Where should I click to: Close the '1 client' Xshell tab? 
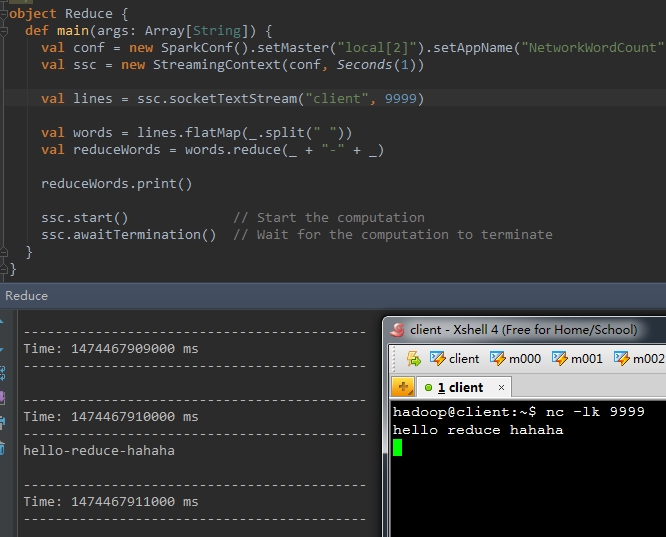tap(501, 387)
